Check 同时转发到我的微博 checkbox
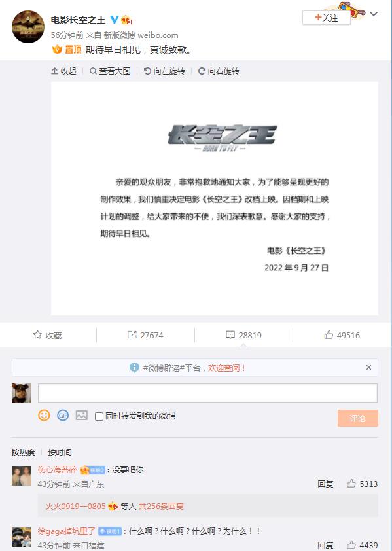The width and height of the screenshot is (392, 551). point(99,416)
